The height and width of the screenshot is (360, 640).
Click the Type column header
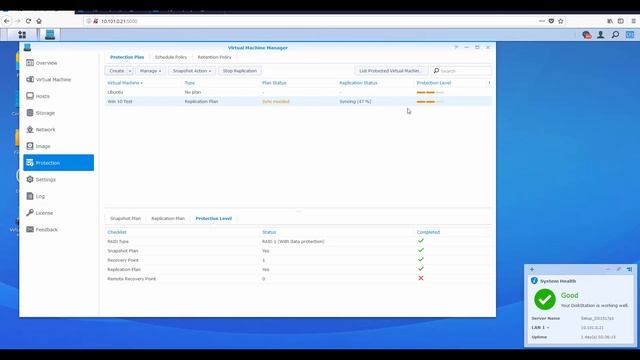[x=190, y=83]
